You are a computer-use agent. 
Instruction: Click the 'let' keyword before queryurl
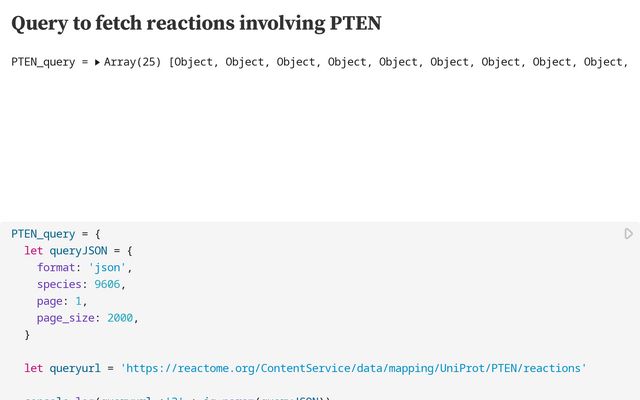(x=33, y=368)
